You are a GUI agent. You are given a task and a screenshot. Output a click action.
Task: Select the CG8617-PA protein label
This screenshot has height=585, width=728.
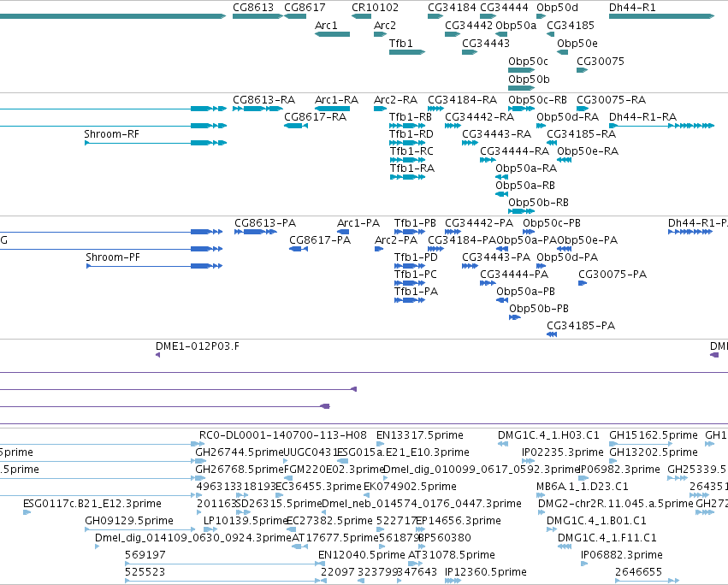click(x=320, y=240)
